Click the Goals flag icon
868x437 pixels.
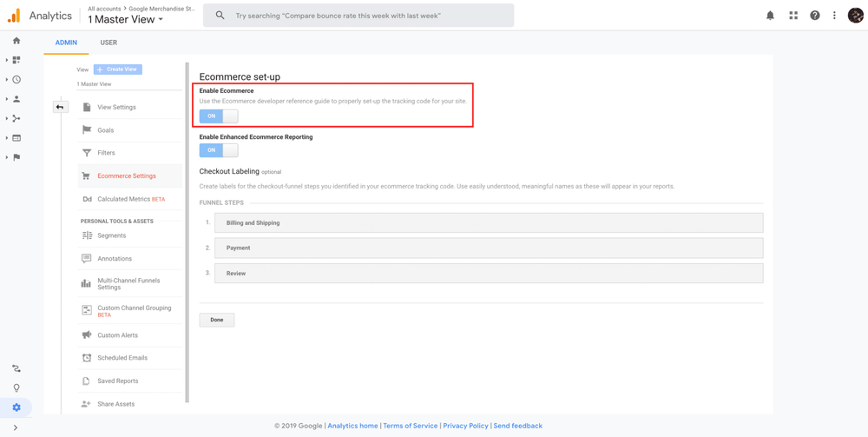pos(86,130)
